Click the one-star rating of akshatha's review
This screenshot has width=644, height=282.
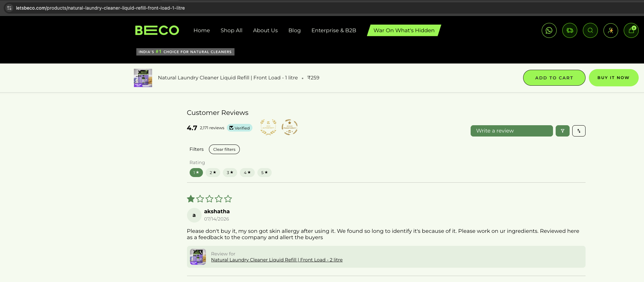pyautogui.click(x=209, y=199)
